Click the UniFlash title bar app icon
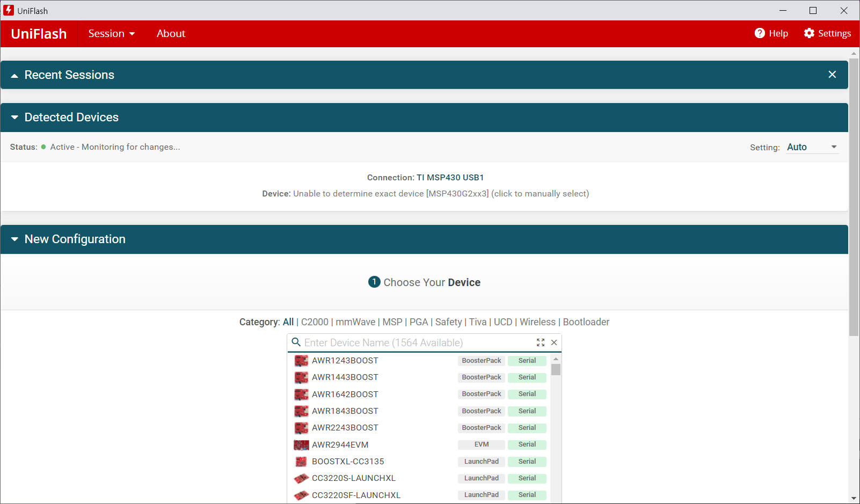The image size is (860, 504). (x=9, y=10)
